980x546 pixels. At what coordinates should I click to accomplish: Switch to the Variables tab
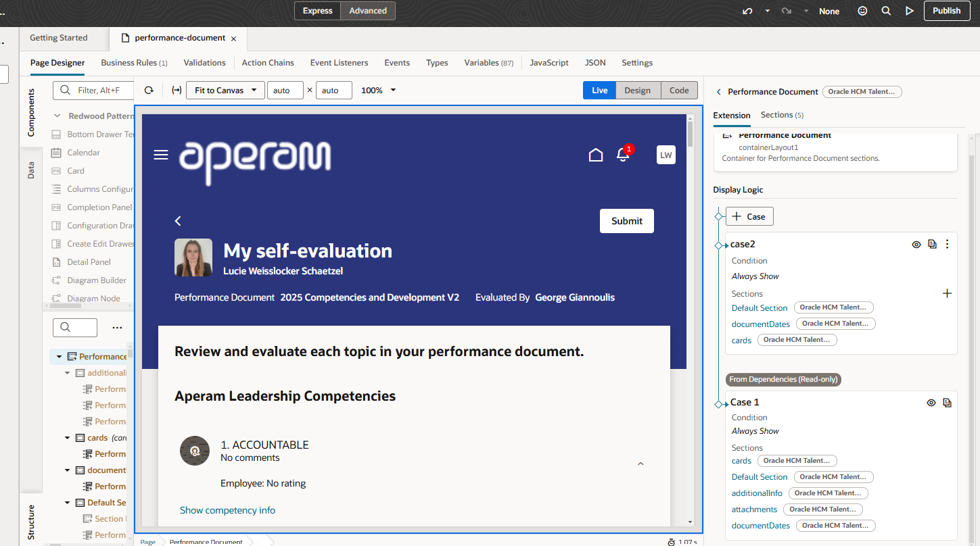pyautogui.click(x=488, y=63)
